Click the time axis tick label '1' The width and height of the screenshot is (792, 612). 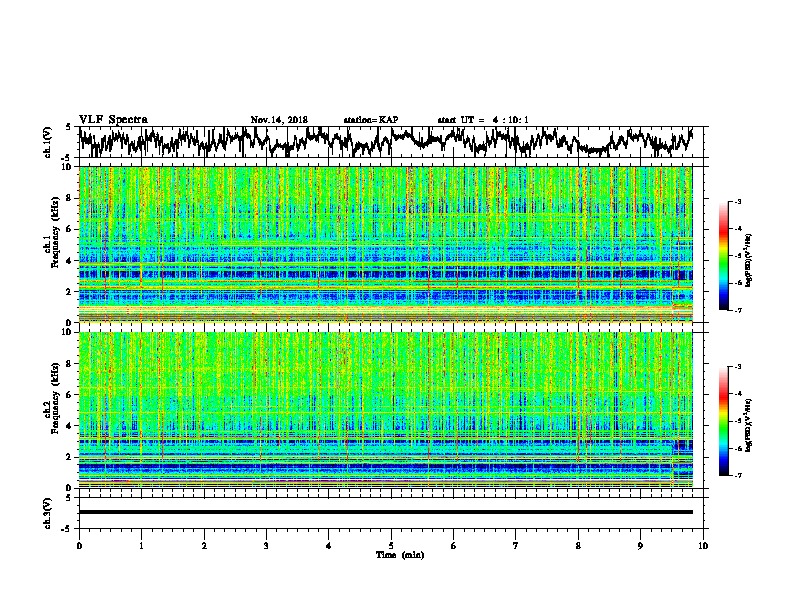pyautogui.click(x=141, y=546)
